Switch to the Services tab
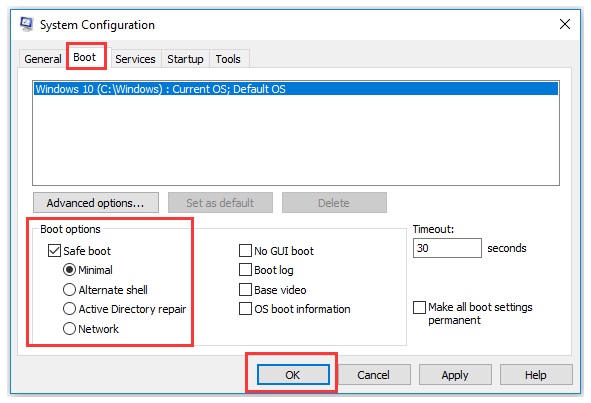 pyautogui.click(x=135, y=59)
